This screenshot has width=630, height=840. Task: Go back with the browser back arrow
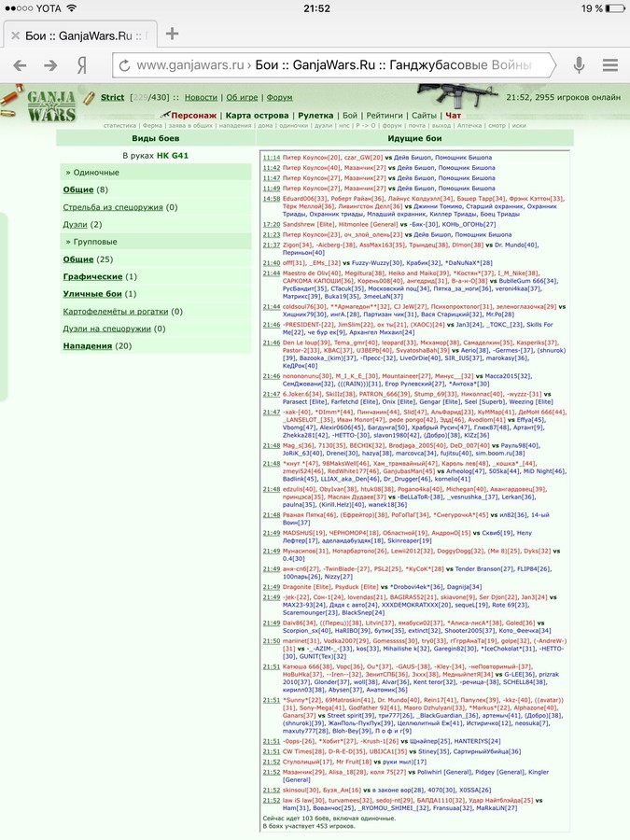(20, 65)
